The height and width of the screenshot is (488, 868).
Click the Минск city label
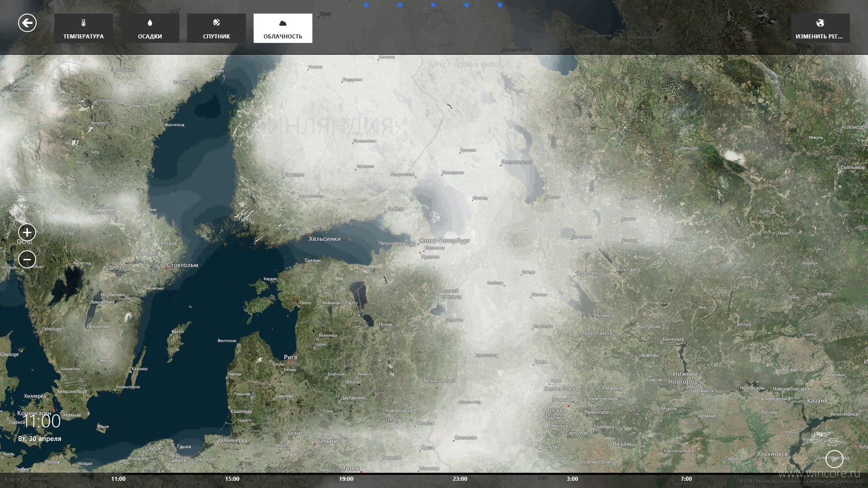[x=350, y=469]
